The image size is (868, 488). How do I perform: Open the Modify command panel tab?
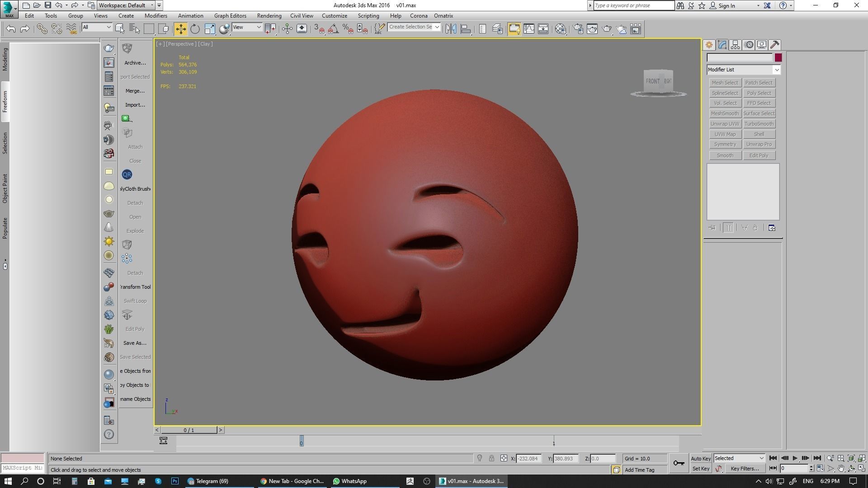click(x=722, y=45)
